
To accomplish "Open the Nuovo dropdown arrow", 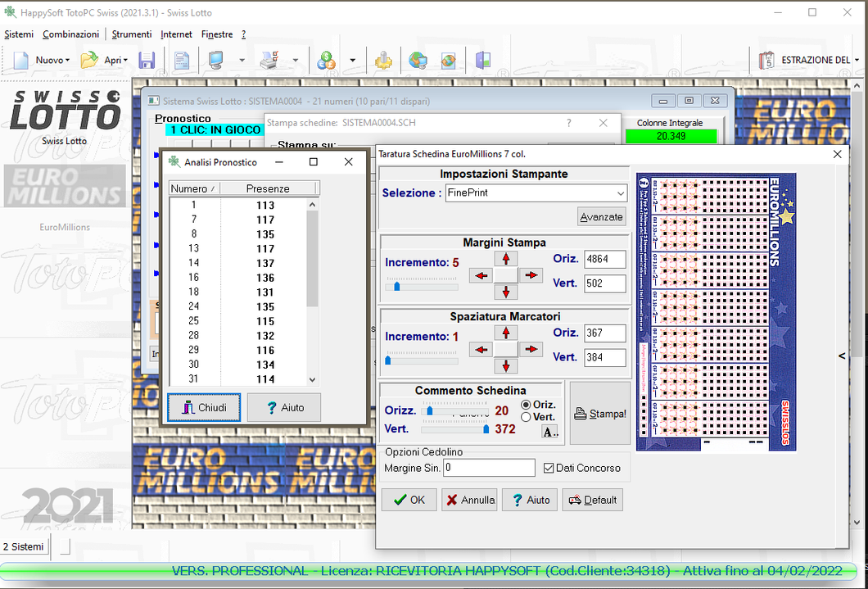I will 67,61.
